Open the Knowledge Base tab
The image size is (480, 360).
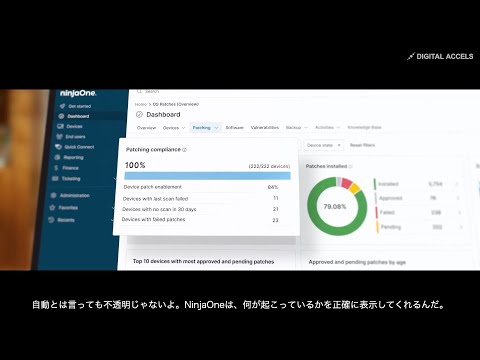click(x=364, y=127)
